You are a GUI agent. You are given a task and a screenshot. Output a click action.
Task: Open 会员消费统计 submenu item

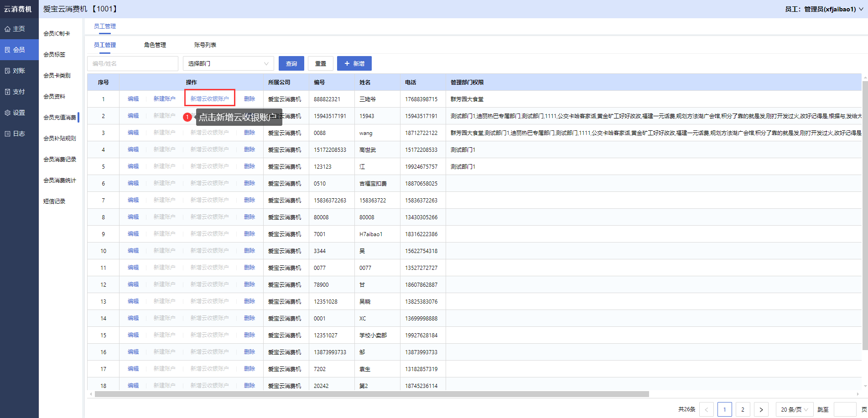pos(60,180)
